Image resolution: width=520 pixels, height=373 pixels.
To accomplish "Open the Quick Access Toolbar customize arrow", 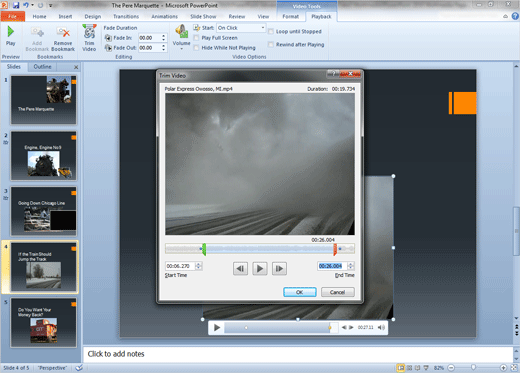I will point(51,5).
